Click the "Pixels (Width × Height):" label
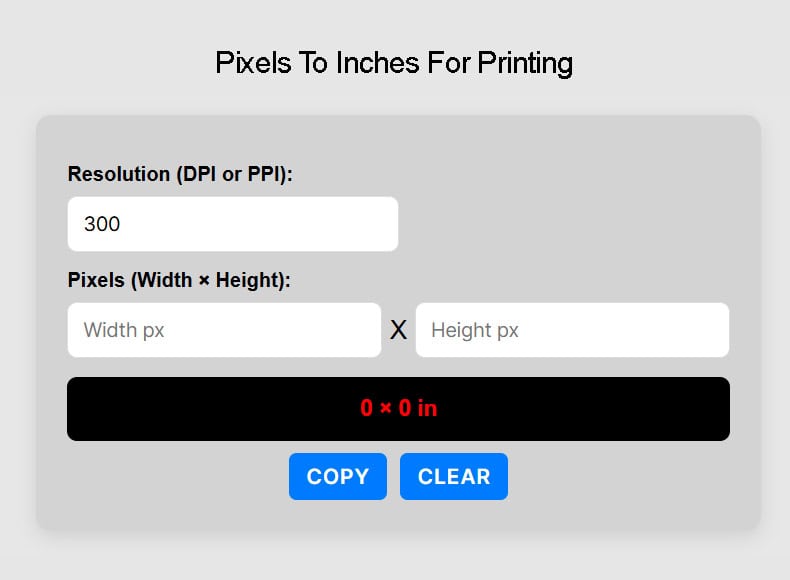Viewport: 790px width, 580px height. tap(179, 280)
